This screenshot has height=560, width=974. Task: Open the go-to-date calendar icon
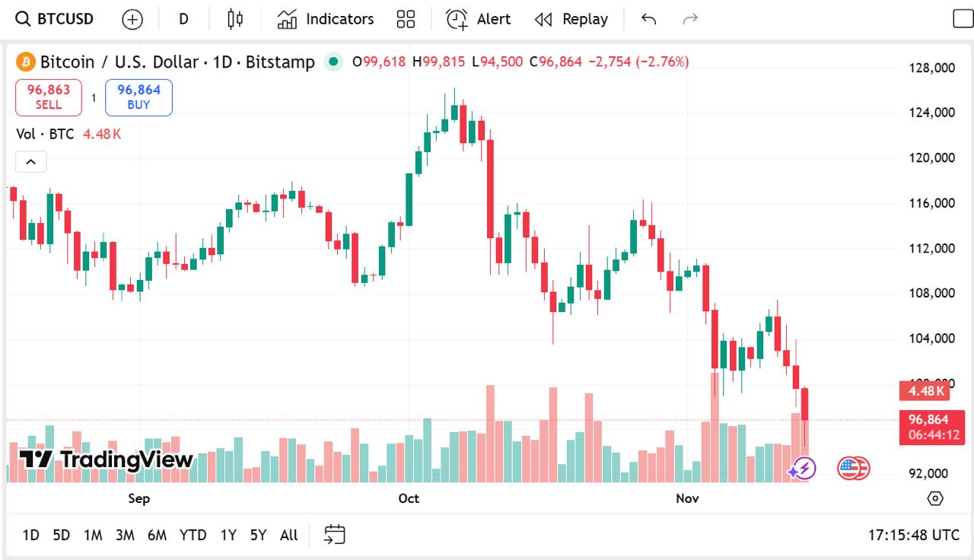click(x=335, y=535)
